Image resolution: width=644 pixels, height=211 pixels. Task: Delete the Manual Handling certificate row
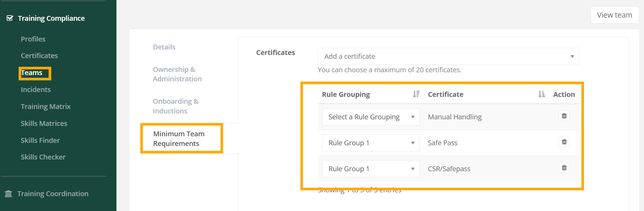(564, 116)
